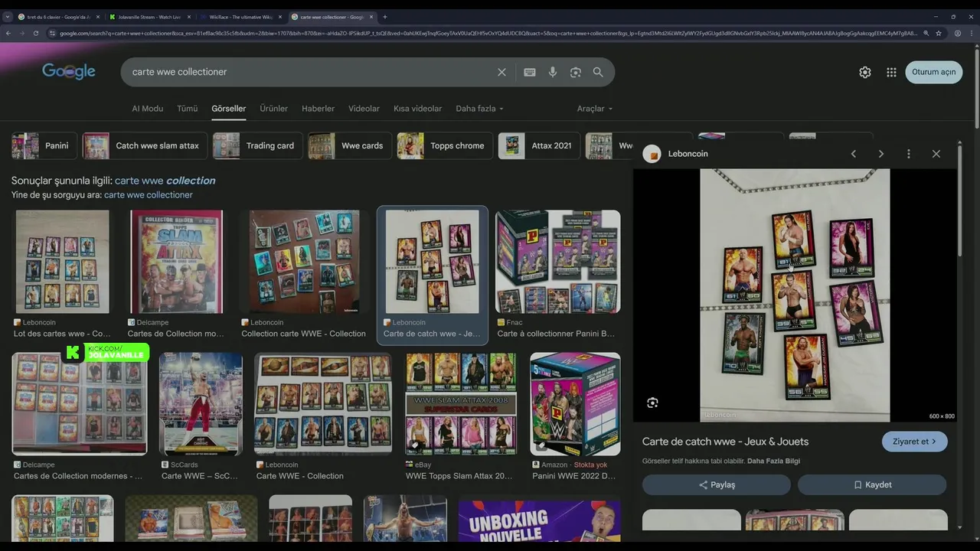The height and width of the screenshot is (551, 980).
Task: Search inside the previewed image with Lens
Action: [x=652, y=403]
